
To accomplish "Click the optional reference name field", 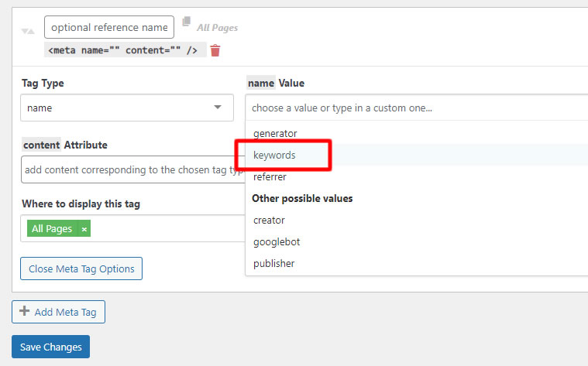I will click(x=109, y=27).
